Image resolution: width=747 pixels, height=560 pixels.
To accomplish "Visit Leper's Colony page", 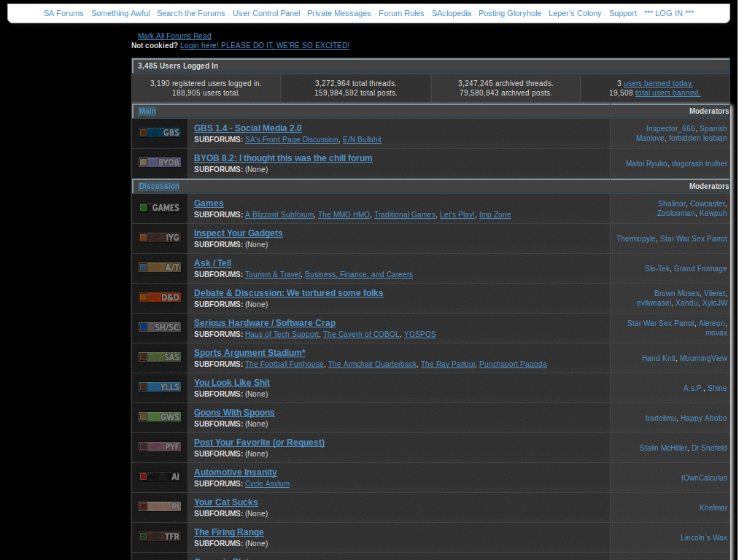I will pos(575,13).
